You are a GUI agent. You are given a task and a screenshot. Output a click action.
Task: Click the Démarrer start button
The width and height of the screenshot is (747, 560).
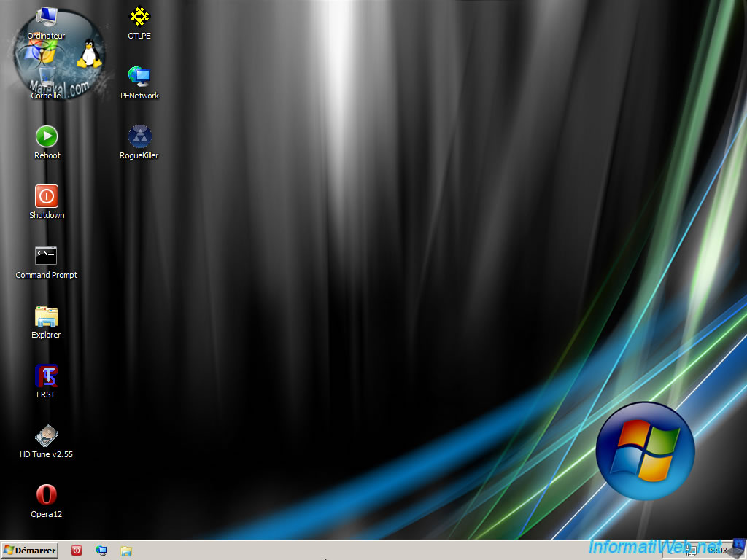(x=30, y=551)
